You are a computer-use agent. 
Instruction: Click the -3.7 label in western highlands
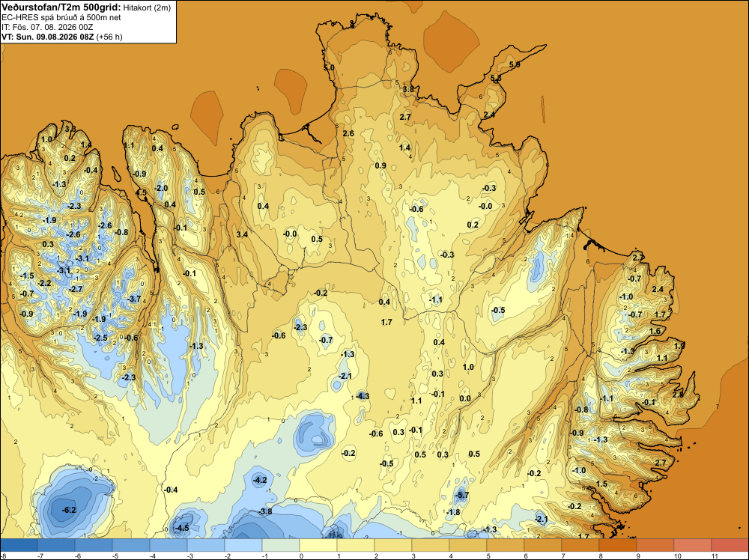[x=135, y=299]
